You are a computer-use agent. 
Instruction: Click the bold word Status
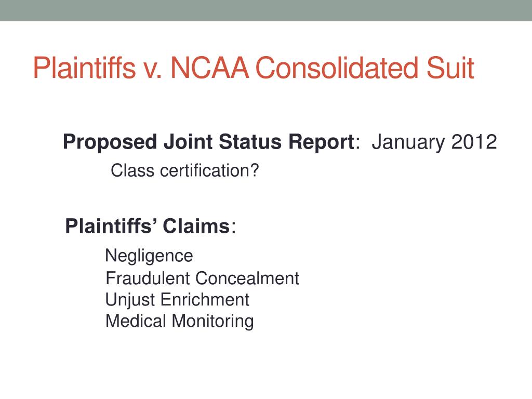pos(250,142)
